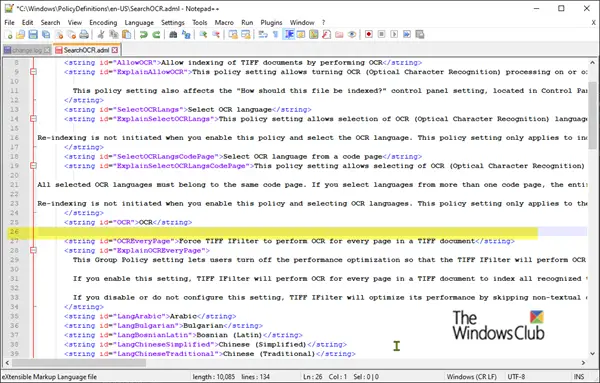Screen dimensions: 600x383
Task: Open the Language menu
Action: (x=139, y=23)
